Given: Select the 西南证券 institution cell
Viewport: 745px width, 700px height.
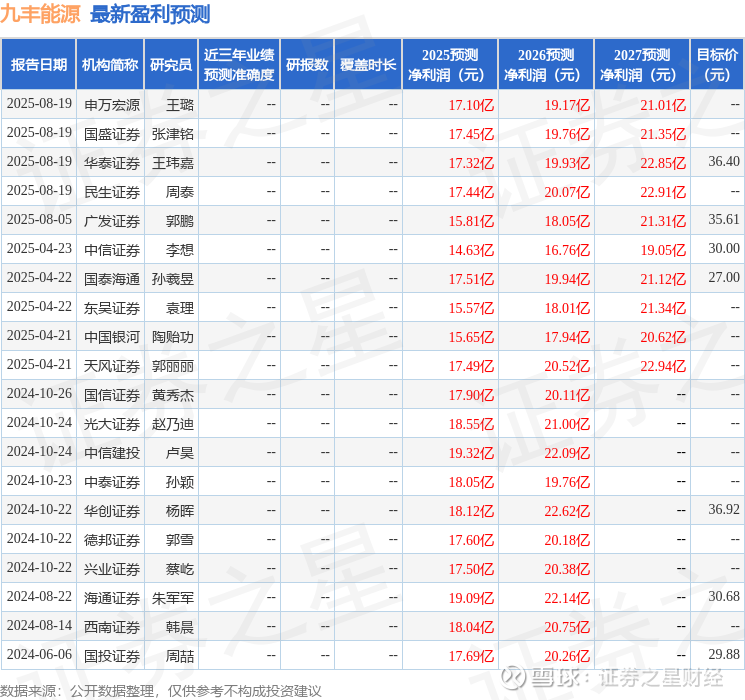Looking at the screenshot, I should click(x=112, y=627).
